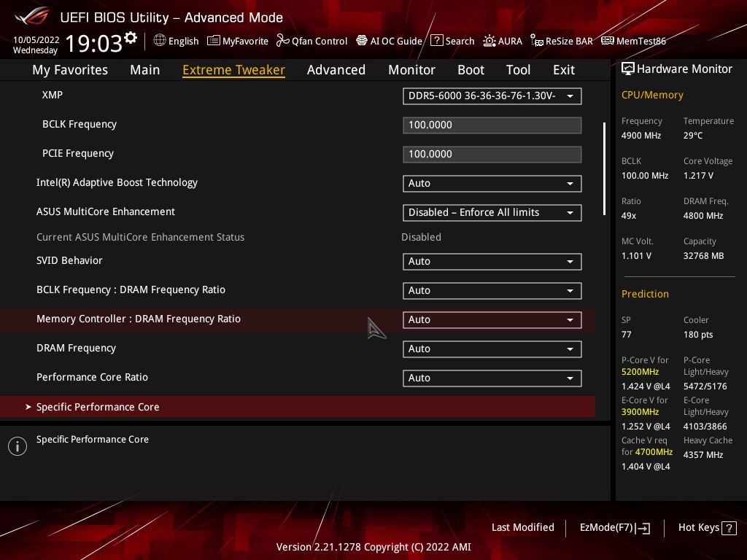Click the Hot Keys question mark icon
Viewport: 747px width, 560px height.
pos(729,528)
